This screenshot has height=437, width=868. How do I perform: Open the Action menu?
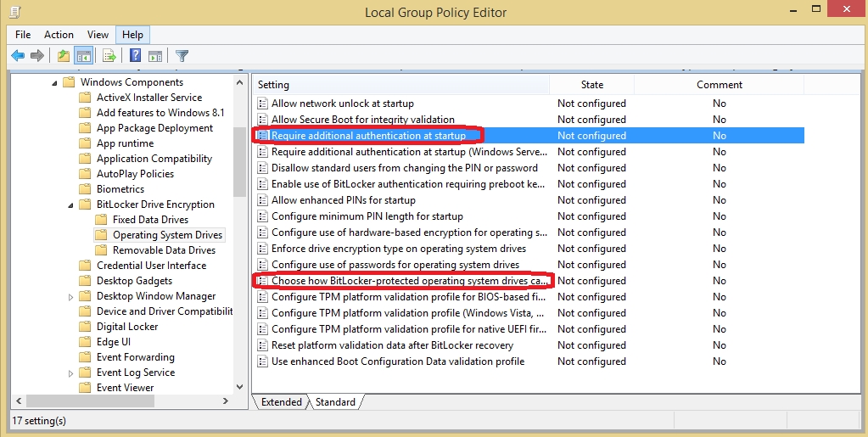(59, 34)
